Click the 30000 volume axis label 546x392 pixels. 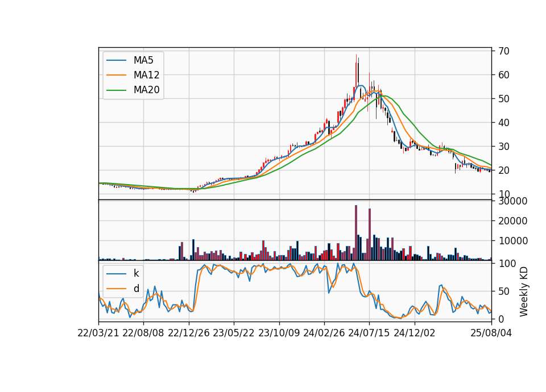[512, 201]
